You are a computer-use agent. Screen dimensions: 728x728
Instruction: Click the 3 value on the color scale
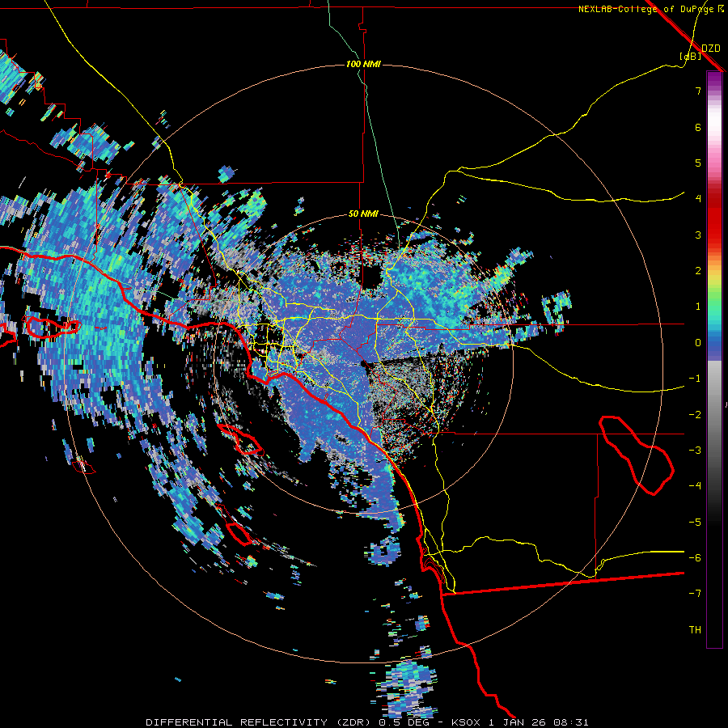(698, 235)
